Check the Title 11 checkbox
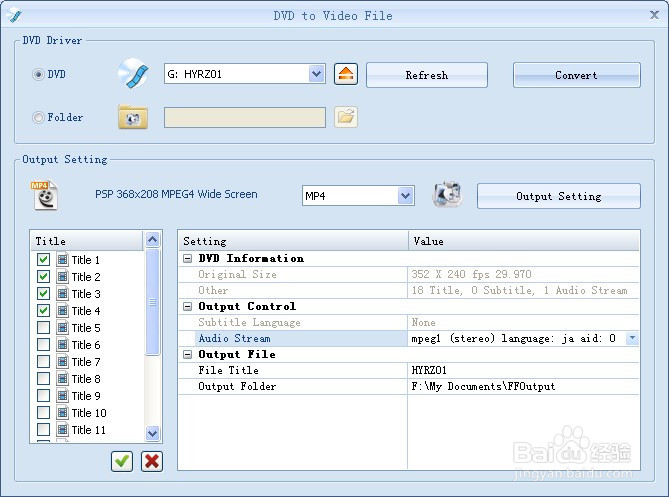Viewport: 669px width, 497px height. click(x=43, y=429)
